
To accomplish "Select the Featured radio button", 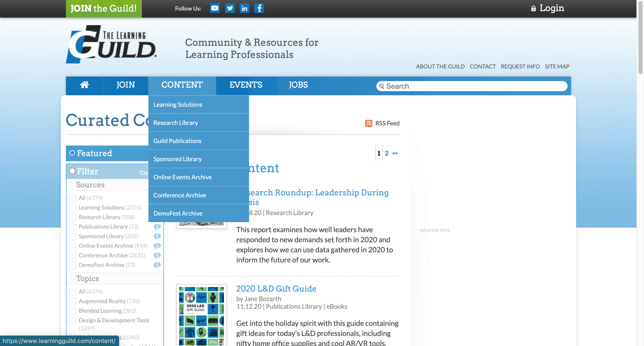I will (72, 153).
